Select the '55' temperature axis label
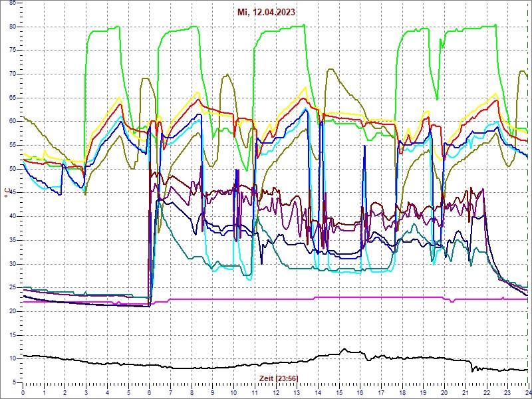 point(13,145)
